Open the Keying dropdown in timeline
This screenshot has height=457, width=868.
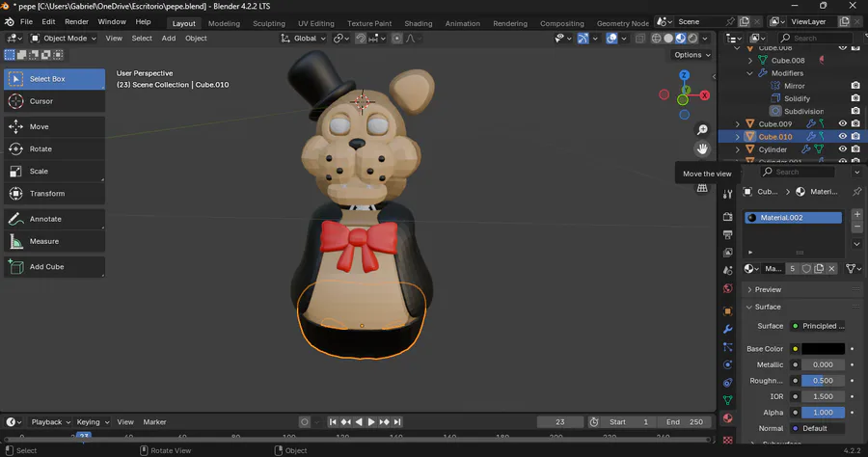tap(93, 422)
